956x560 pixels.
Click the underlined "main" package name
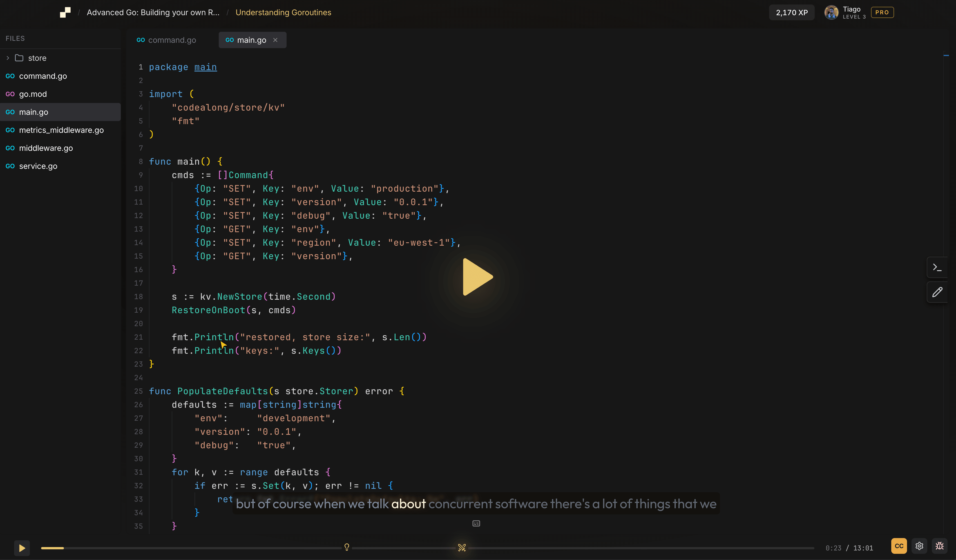click(x=205, y=67)
